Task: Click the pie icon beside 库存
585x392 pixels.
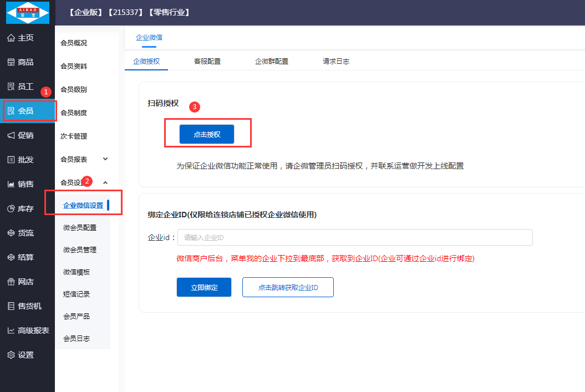Action: tap(11, 208)
